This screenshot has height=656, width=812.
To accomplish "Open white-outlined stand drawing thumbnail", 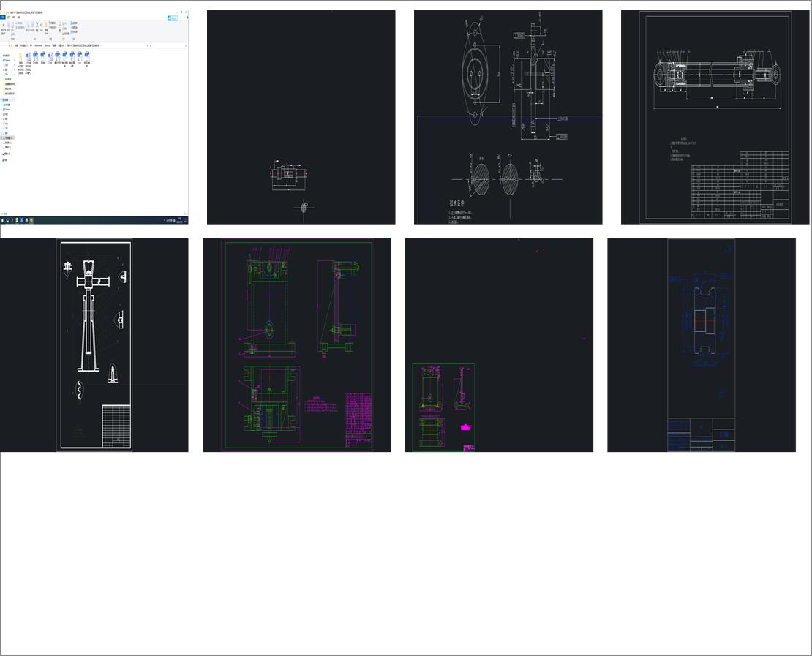I will point(94,345).
